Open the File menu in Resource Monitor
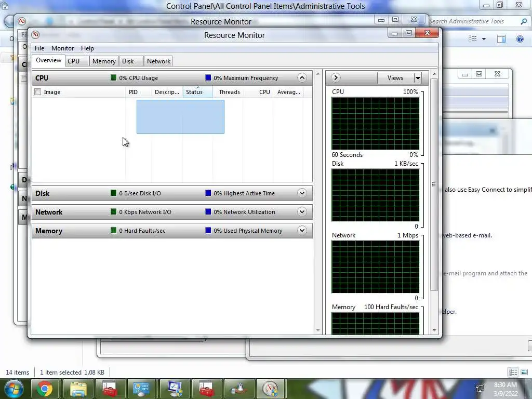The image size is (532, 399). click(x=39, y=48)
